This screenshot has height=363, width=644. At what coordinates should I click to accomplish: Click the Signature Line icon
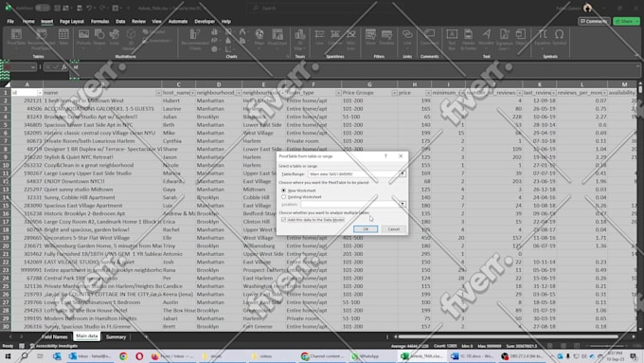505,39
